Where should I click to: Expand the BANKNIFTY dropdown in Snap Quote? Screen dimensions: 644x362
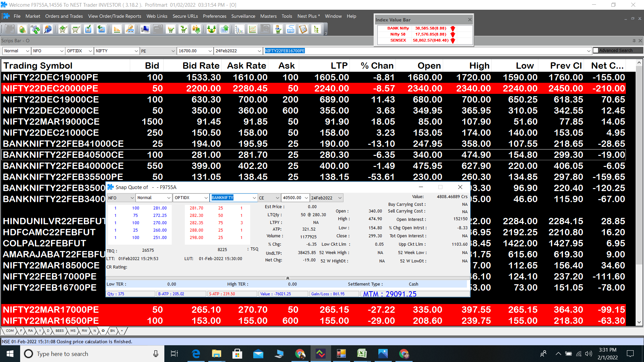point(254,198)
